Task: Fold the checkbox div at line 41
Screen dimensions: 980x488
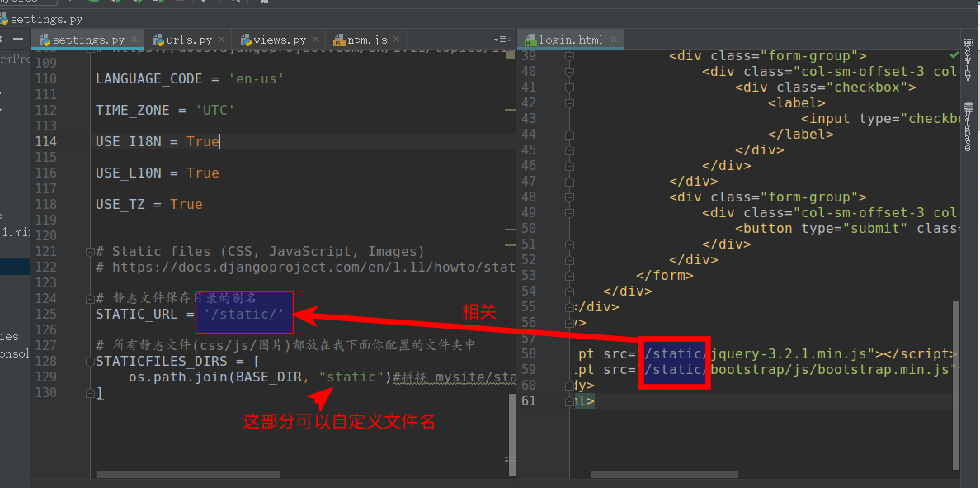Action: [569, 87]
